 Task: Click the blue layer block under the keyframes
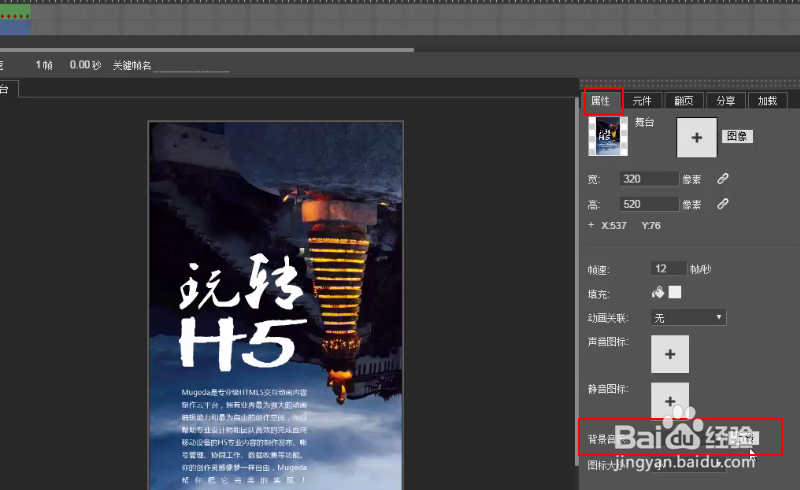(15, 28)
